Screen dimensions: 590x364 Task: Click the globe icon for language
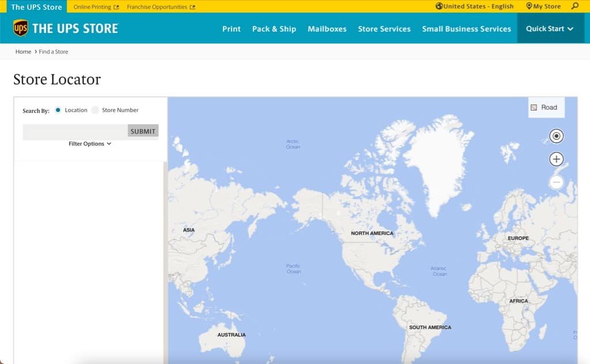[x=439, y=6]
